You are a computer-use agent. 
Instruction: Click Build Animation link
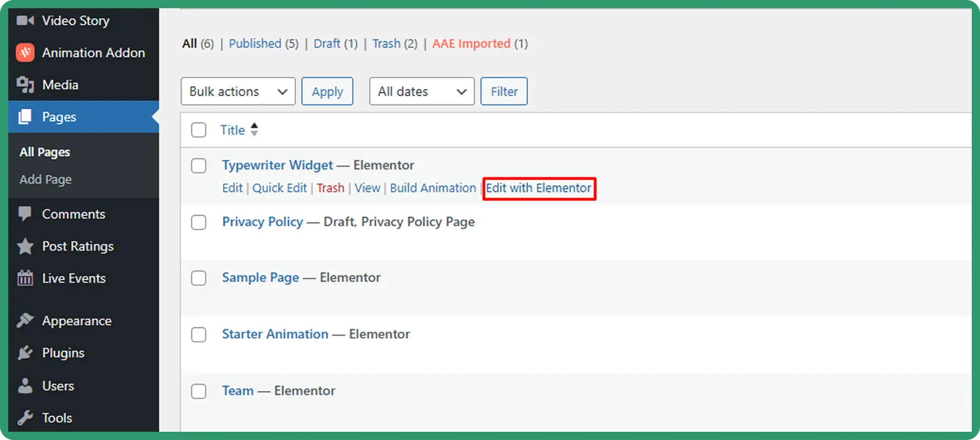click(x=433, y=188)
